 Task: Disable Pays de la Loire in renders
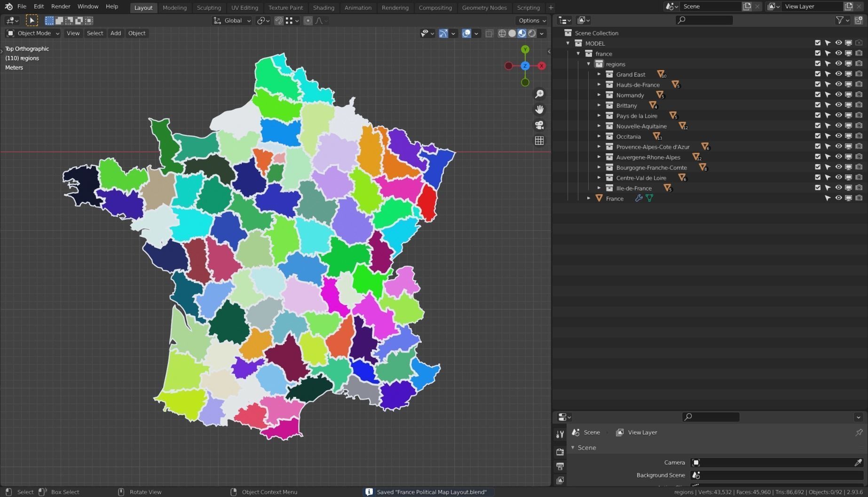(x=859, y=116)
